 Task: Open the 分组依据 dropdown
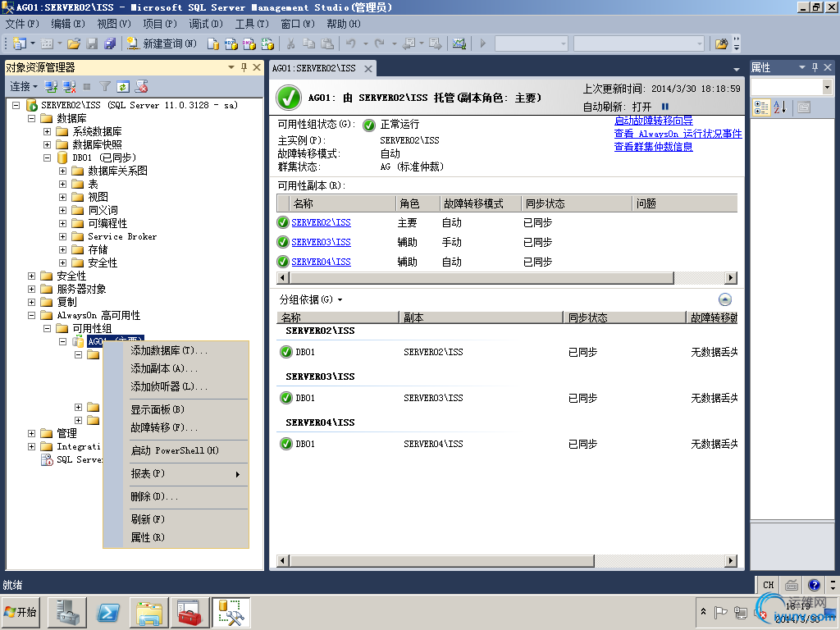point(311,299)
